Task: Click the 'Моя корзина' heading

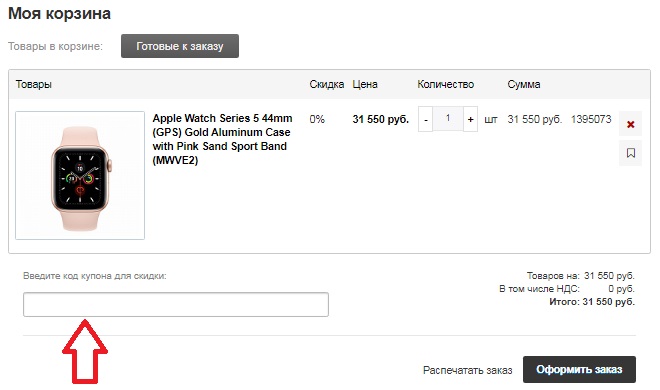Action: pyautogui.click(x=59, y=13)
